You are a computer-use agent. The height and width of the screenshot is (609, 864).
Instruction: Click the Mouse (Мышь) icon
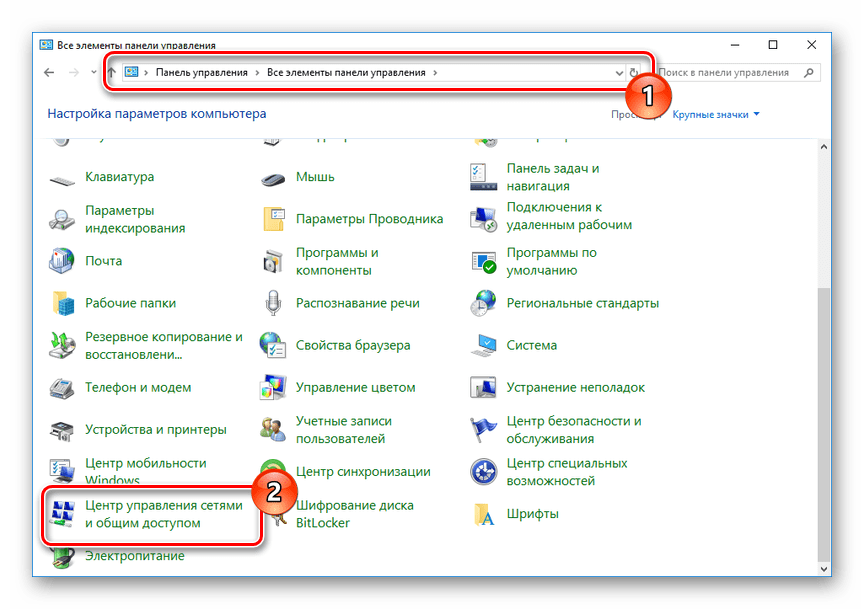click(x=273, y=178)
